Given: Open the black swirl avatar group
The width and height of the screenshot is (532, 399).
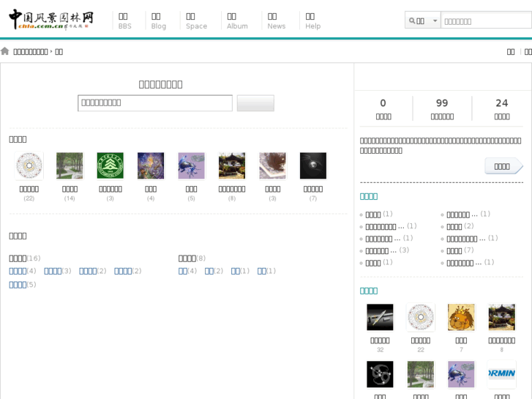Looking at the screenshot, I should (380, 374).
